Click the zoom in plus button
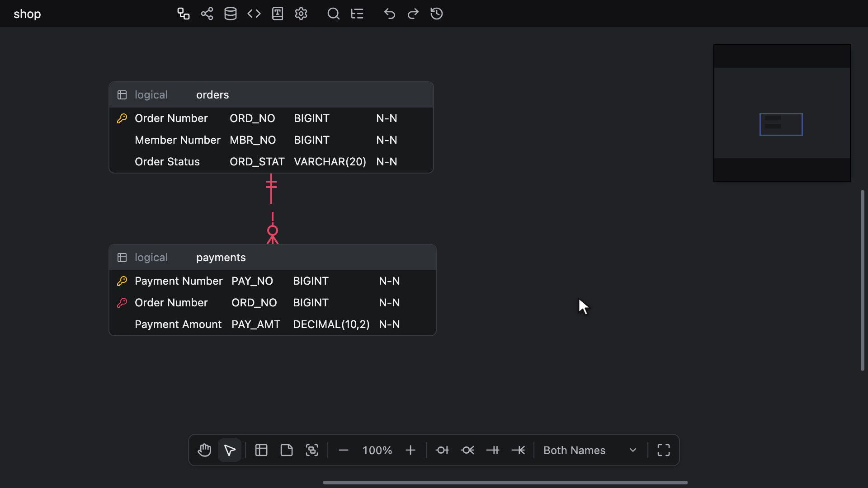Image resolution: width=868 pixels, height=488 pixels. point(410,450)
